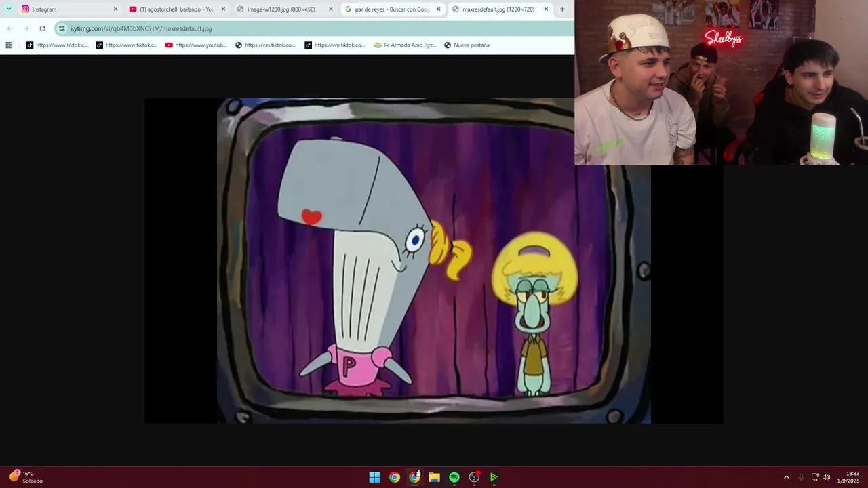Go back to previous page
The height and width of the screenshot is (488, 868).
click(x=9, y=28)
